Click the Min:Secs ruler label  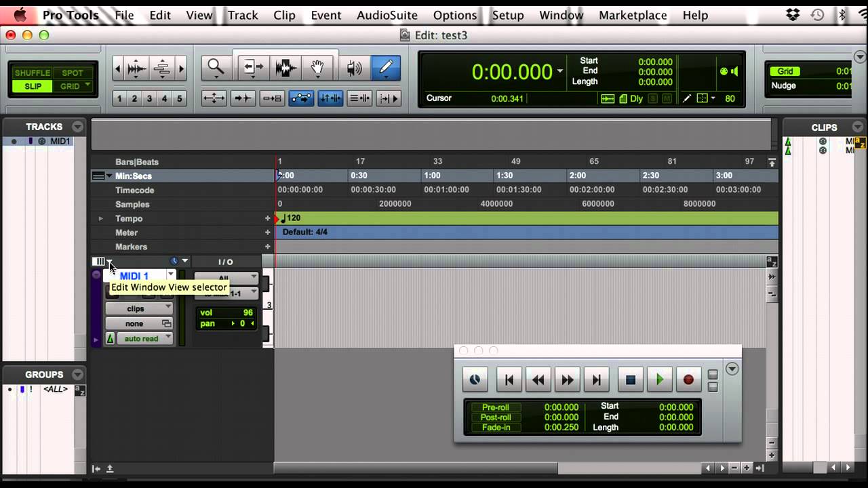(x=134, y=176)
